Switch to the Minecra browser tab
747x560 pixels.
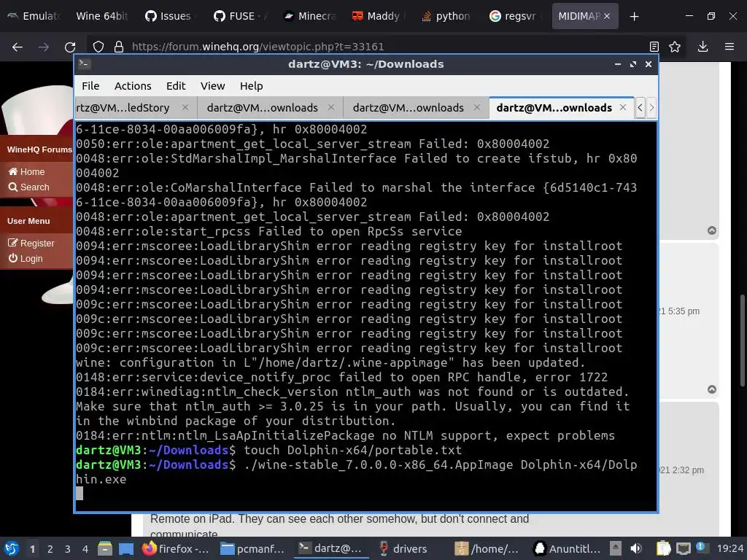tap(309, 16)
